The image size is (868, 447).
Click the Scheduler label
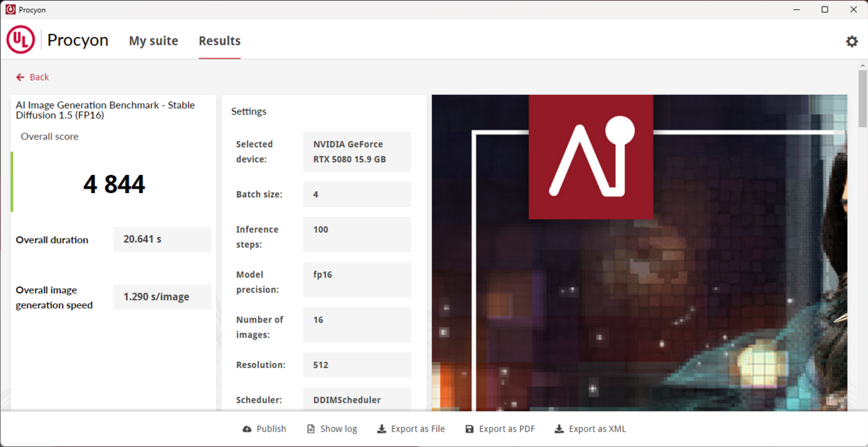258,399
